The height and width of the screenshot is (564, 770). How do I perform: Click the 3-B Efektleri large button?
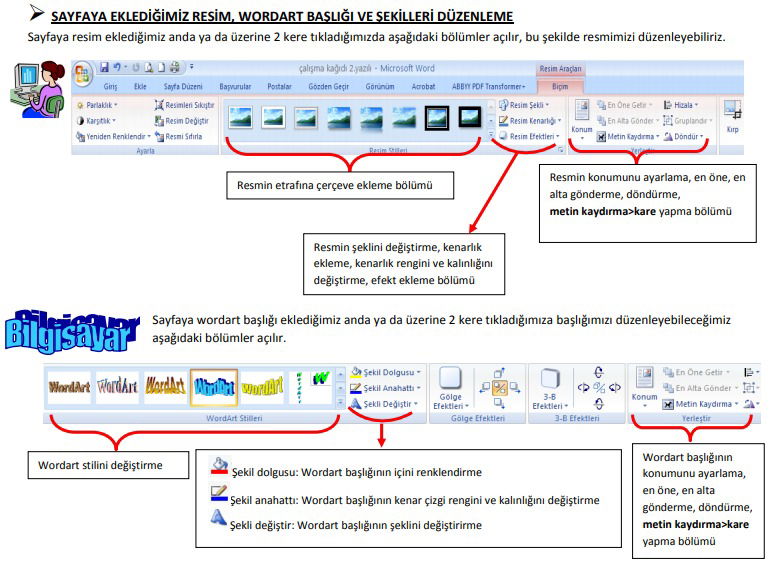[550, 388]
